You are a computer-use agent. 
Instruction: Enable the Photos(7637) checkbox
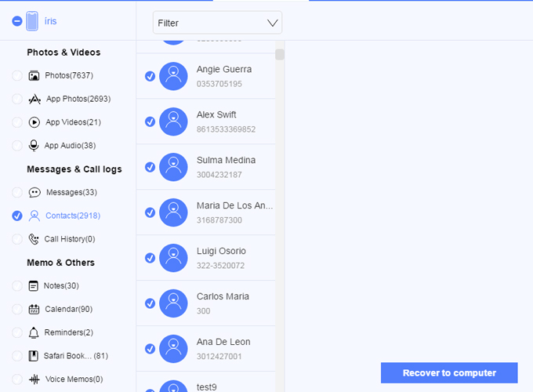[17, 75]
